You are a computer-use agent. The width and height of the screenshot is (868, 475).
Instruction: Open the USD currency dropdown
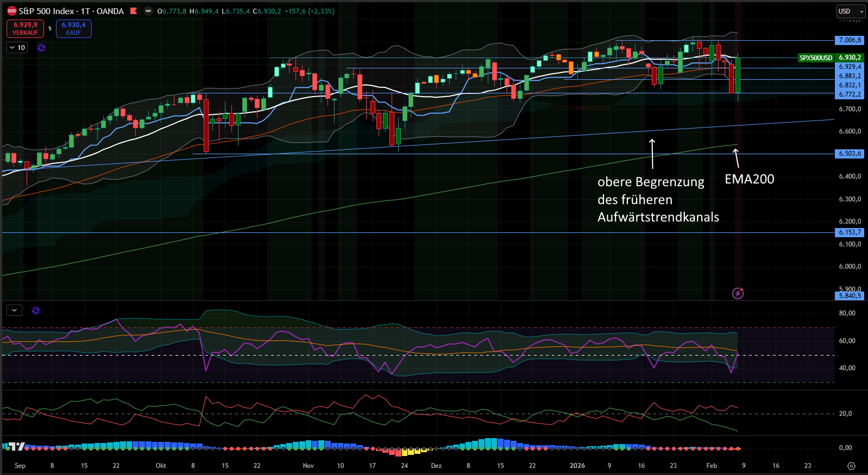[x=850, y=11]
